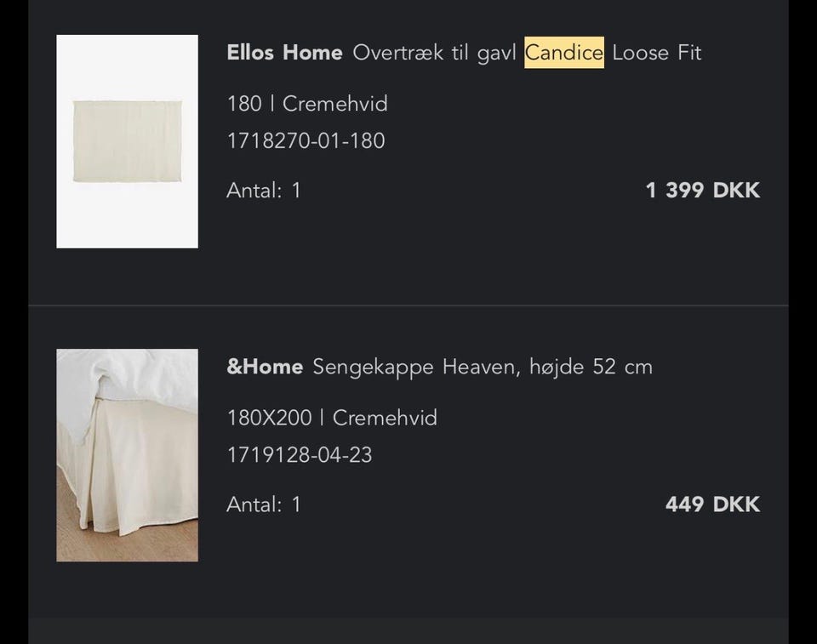817x644 pixels.
Task: Click the cream fabric in first thumbnail
Action: pyautogui.click(x=127, y=141)
